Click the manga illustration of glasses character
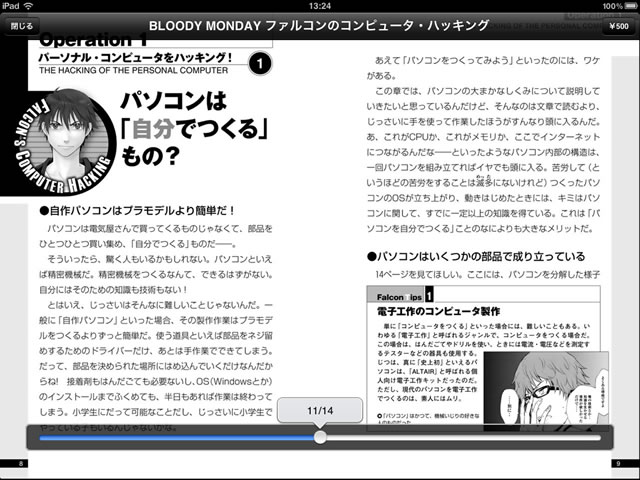Viewport: 640px width, 480px height. point(546,390)
